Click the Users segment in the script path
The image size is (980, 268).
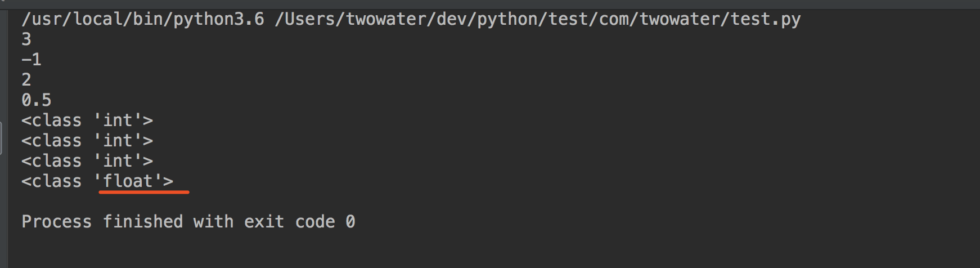[309, 19]
